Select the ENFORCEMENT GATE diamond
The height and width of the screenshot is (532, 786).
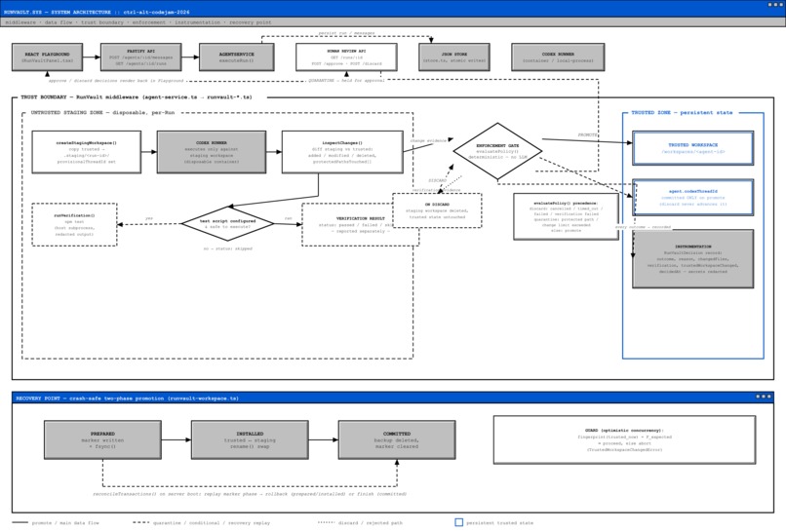point(497,151)
